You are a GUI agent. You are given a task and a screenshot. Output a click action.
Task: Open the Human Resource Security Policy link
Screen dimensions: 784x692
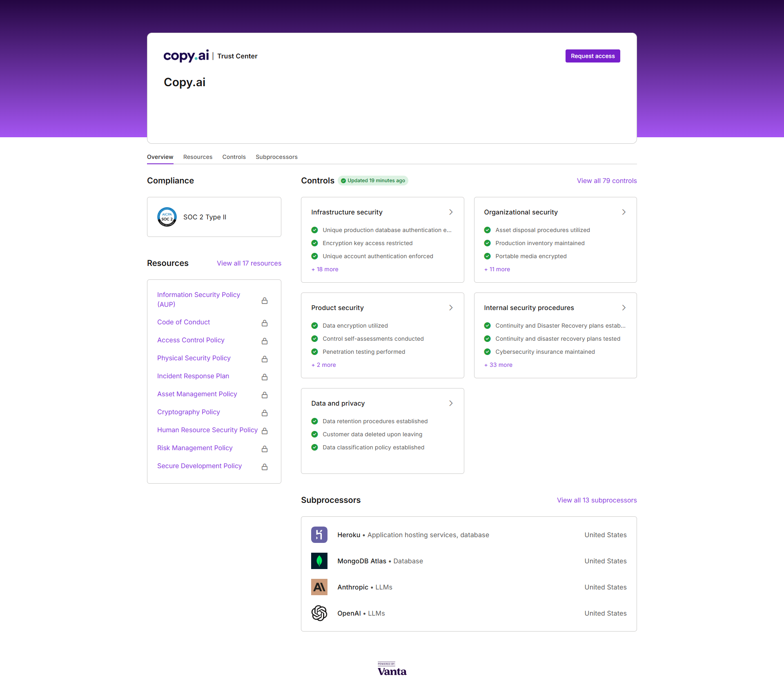click(207, 430)
